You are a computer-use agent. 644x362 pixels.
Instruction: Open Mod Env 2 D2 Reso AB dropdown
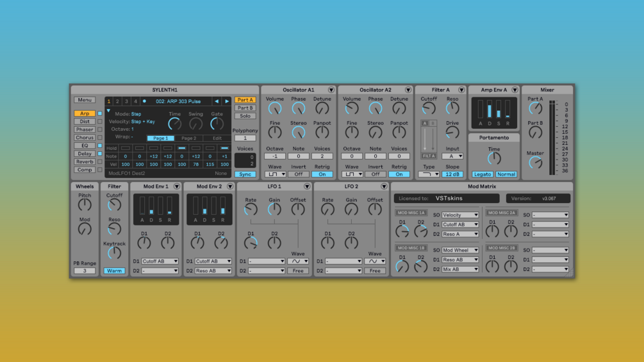213,271
